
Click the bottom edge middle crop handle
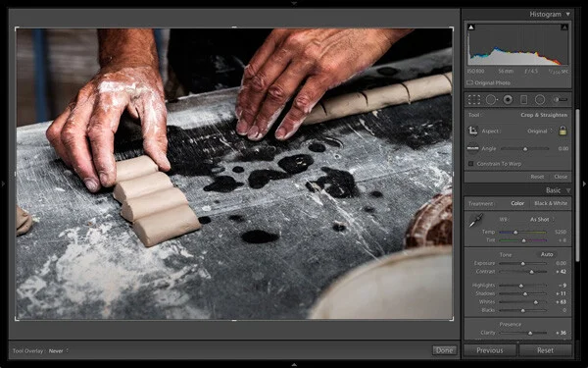coord(234,320)
